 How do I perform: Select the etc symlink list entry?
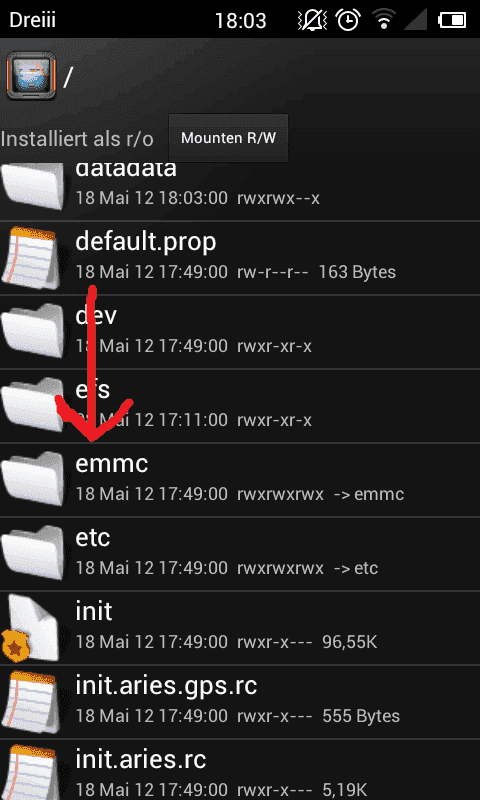(240, 554)
